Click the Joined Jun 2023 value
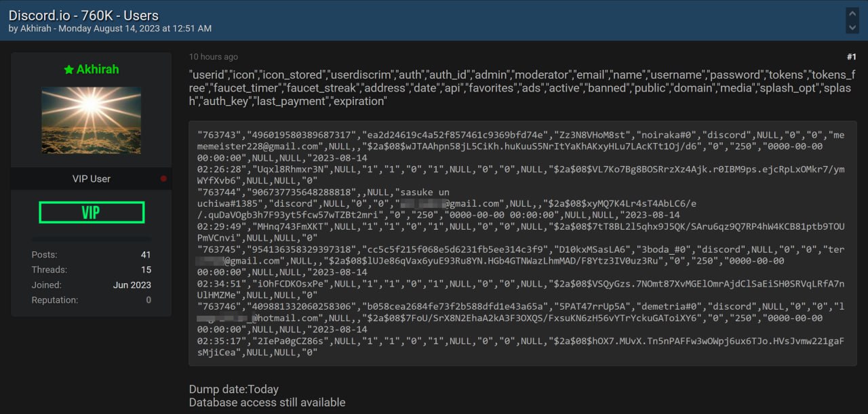The width and height of the screenshot is (868, 414). click(132, 285)
